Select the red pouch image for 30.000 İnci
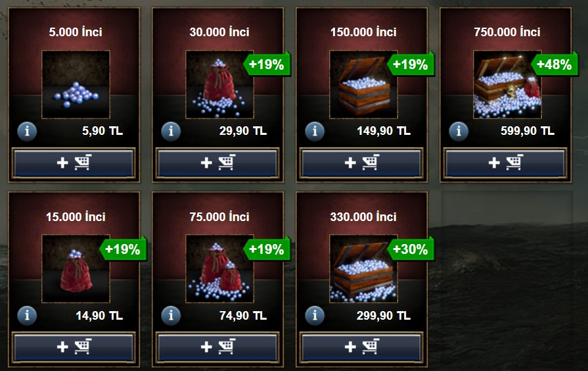 [219, 84]
